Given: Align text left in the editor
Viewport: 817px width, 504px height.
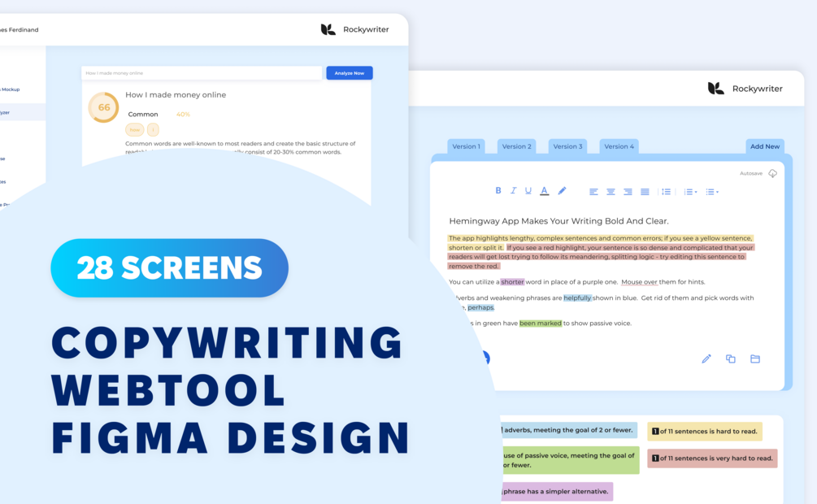Looking at the screenshot, I should click(593, 192).
